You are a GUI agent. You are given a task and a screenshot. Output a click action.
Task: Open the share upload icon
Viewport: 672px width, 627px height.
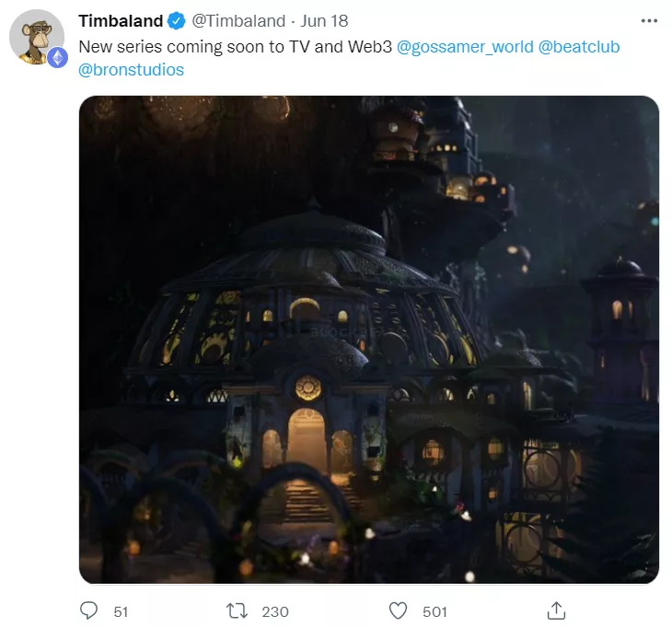point(556,610)
